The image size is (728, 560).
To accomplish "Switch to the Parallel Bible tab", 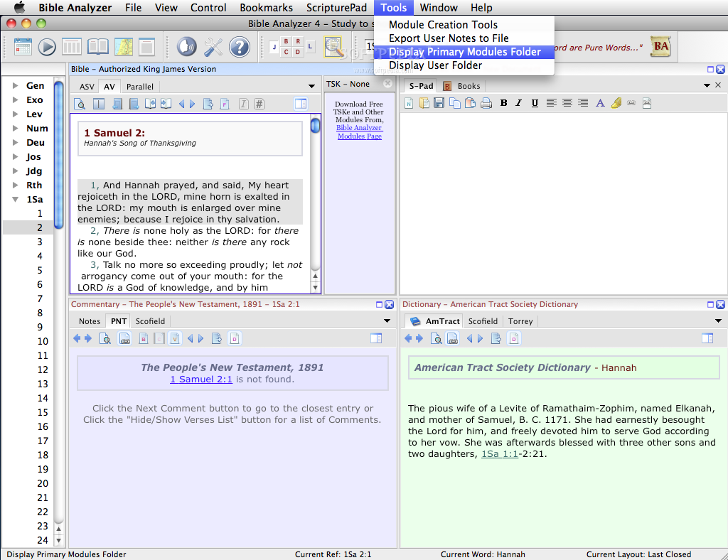I will click(140, 86).
